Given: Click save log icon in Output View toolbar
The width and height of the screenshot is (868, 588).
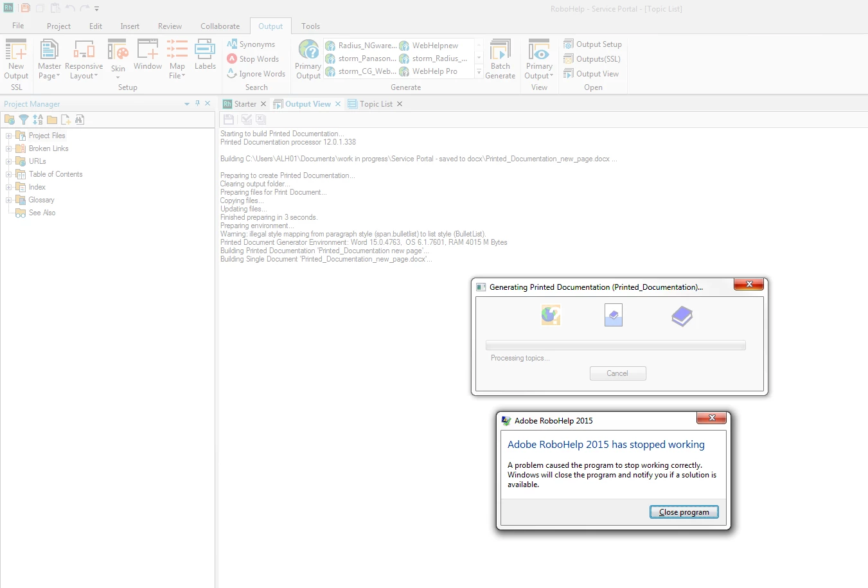Looking at the screenshot, I should tap(229, 119).
